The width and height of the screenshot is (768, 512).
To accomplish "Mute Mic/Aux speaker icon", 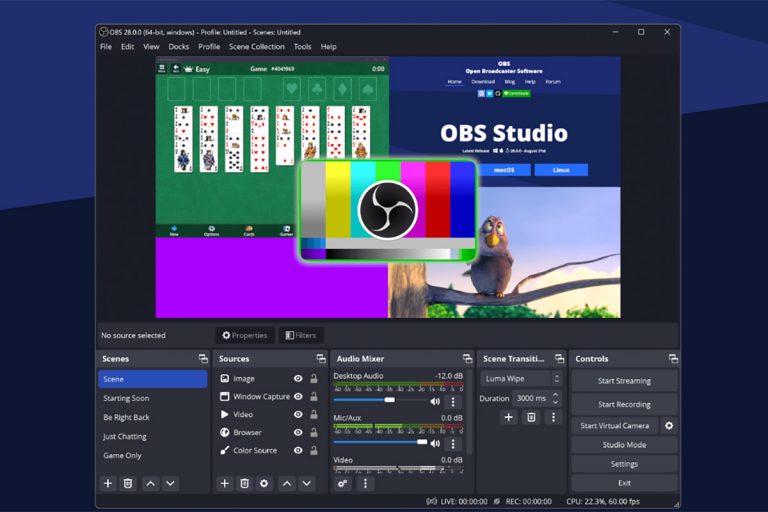I will point(435,443).
